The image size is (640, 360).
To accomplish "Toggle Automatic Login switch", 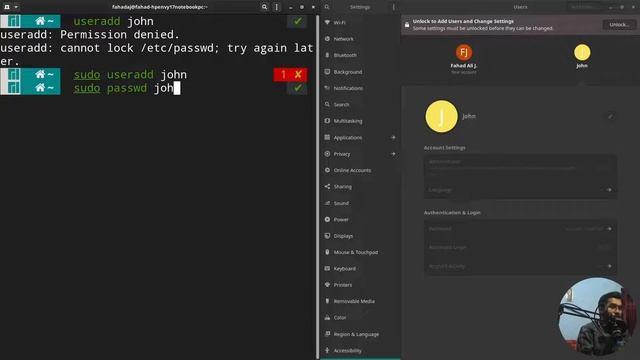I will click(x=604, y=247).
